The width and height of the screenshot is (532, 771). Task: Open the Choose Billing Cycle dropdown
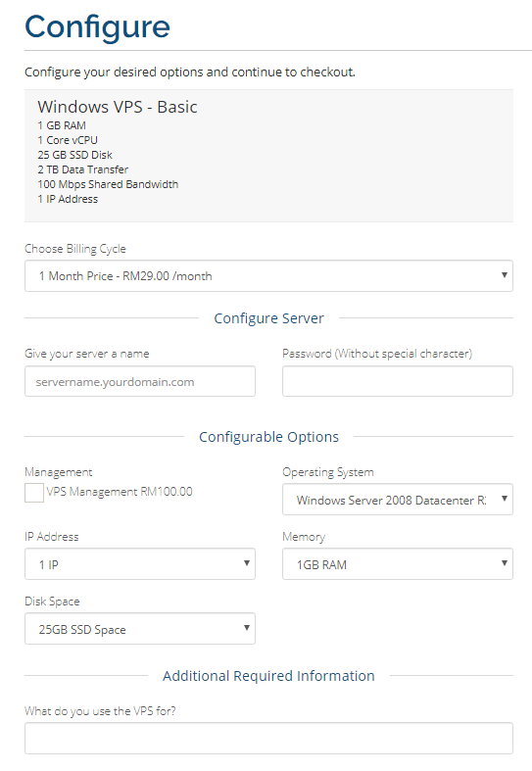268,276
